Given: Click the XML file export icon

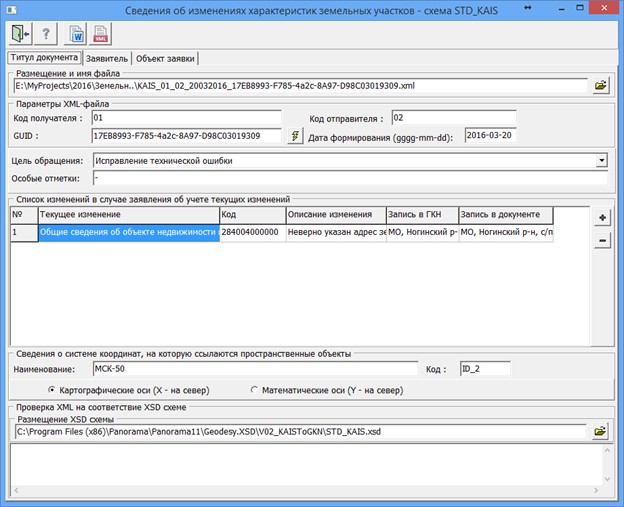Looking at the screenshot, I should [x=101, y=34].
